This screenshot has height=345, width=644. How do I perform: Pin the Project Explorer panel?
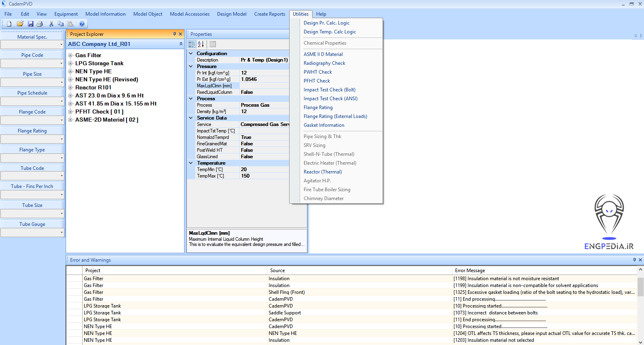point(174,34)
